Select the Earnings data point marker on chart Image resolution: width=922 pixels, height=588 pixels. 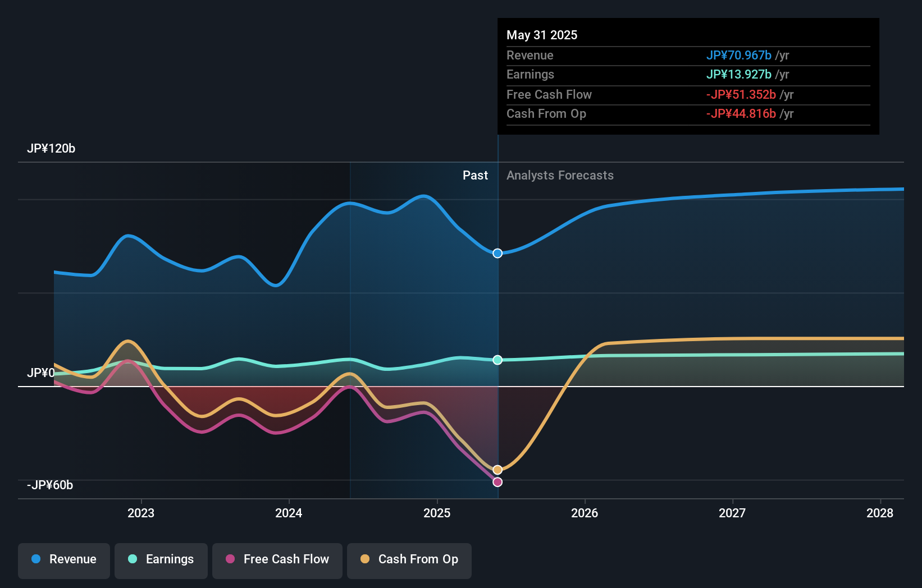click(x=497, y=360)
